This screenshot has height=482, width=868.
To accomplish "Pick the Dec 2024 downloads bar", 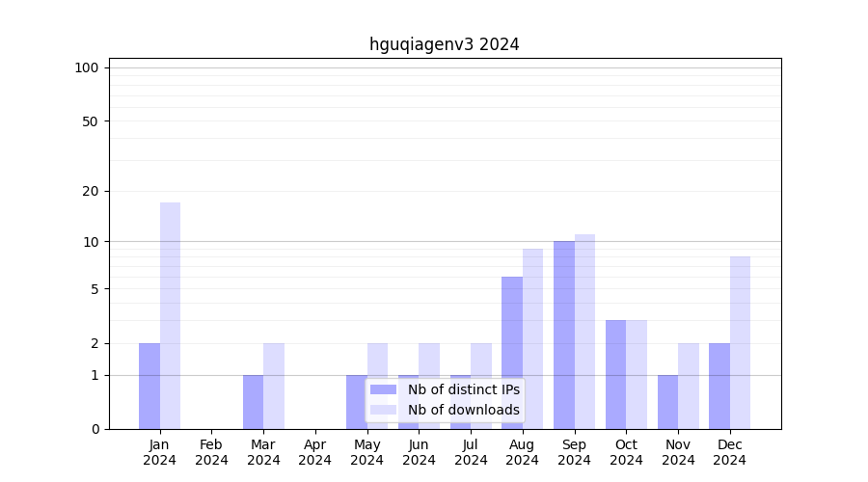I will (x=740, y=342).
